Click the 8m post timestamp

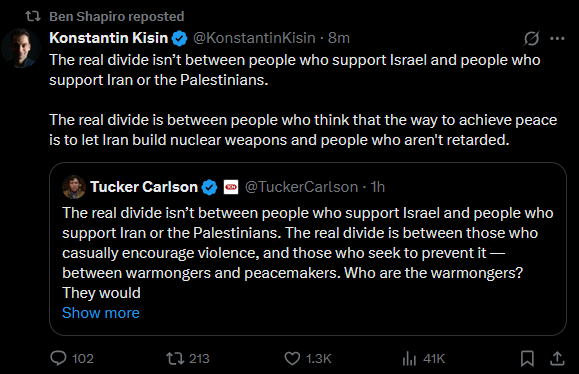[339, 38]
